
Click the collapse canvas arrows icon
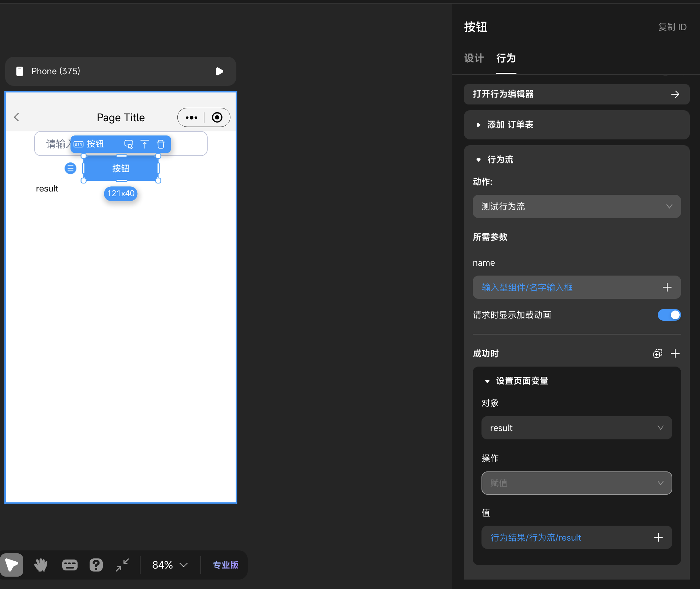(x=122, y=565)
